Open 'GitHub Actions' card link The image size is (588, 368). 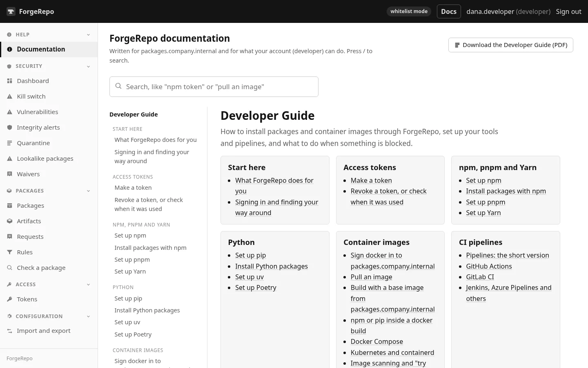point(489,266)
